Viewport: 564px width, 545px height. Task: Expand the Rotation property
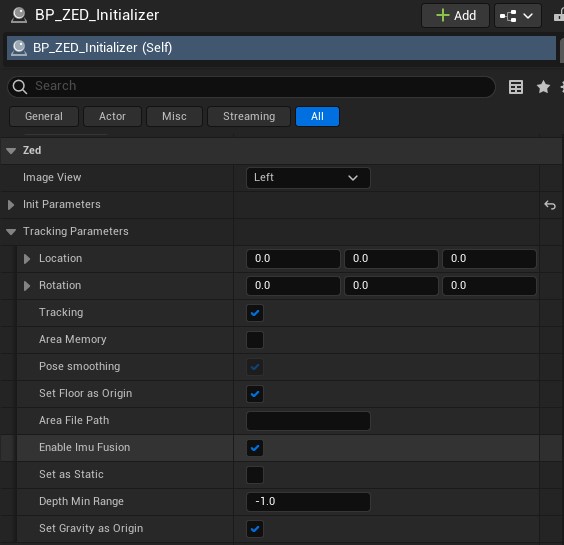(27, 286)
